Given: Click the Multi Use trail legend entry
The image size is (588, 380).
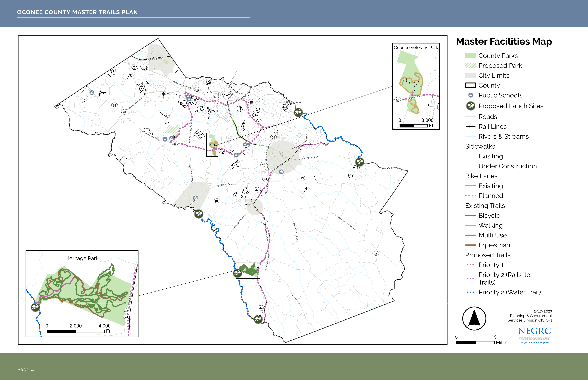Looking at the screenshot, I should click(492, 235).
